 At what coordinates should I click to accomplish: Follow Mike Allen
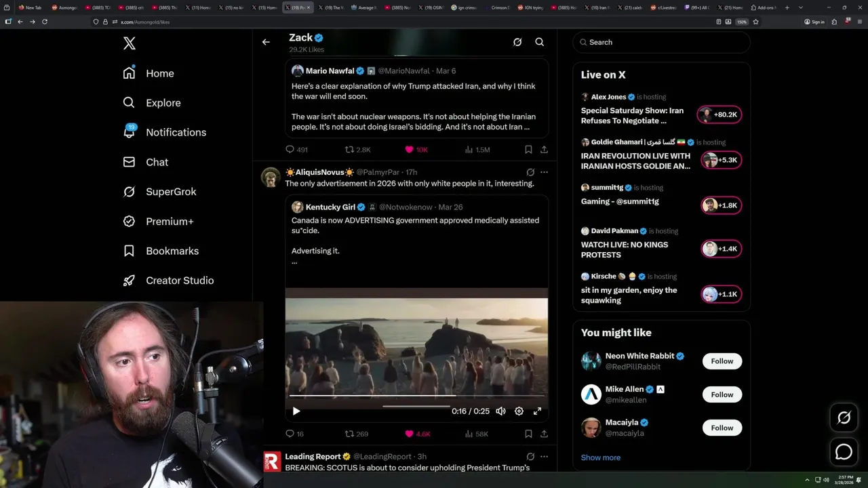tap(722, 394)
